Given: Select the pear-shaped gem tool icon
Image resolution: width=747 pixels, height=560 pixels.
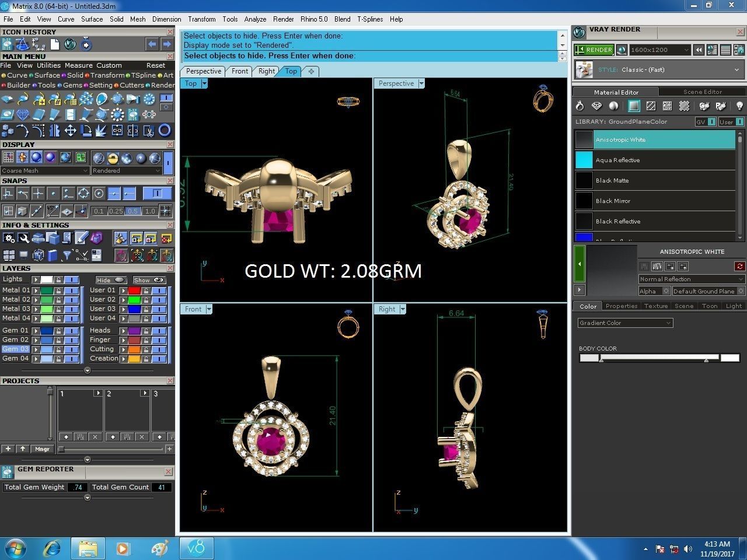Looking at the screenshot, I should click(102, 99).
